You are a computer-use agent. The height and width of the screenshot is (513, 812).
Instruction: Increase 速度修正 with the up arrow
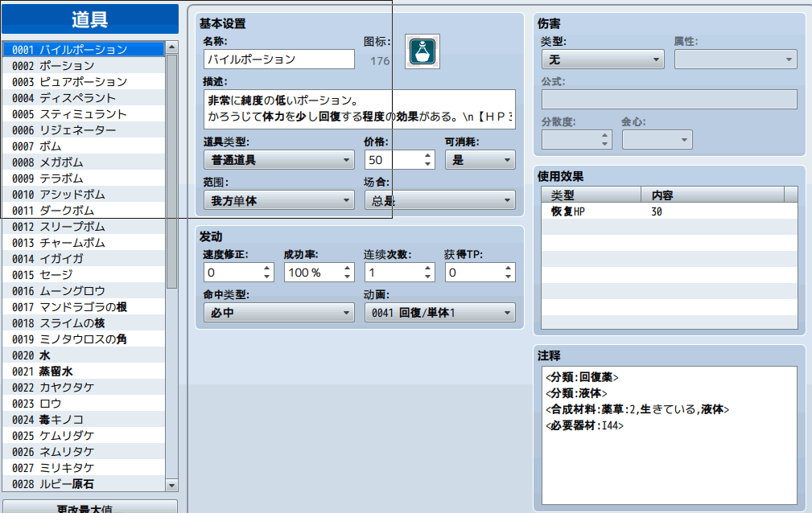pos(266,268)
